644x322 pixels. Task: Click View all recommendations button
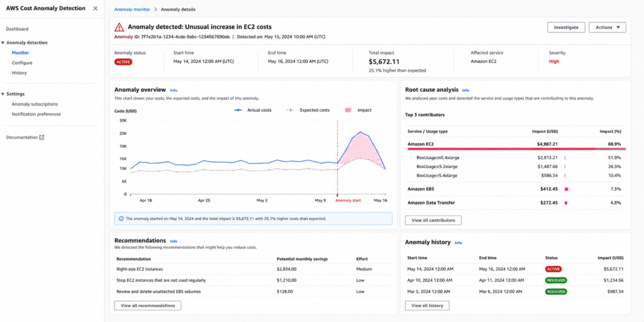(147, 306)
